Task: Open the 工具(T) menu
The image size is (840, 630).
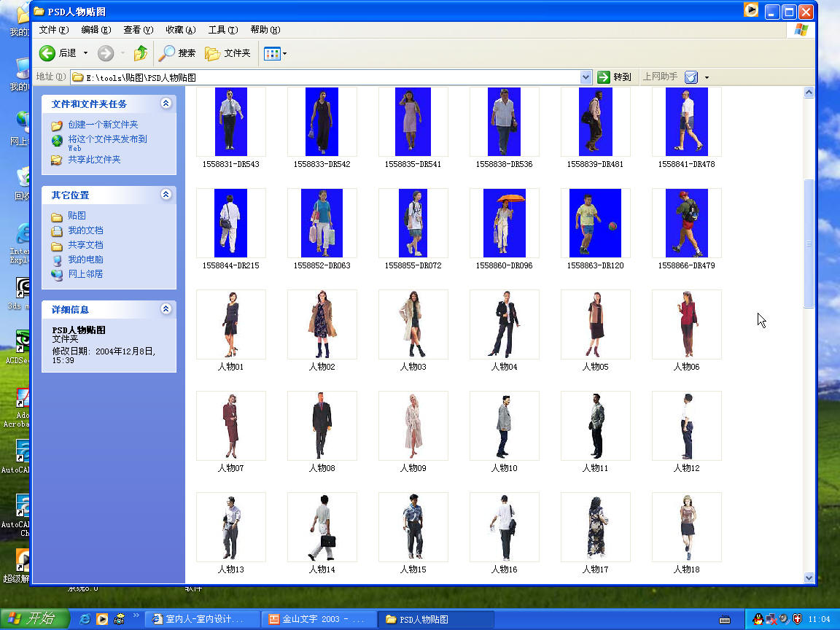Action: pyautogui.click(x=223, y=29)
